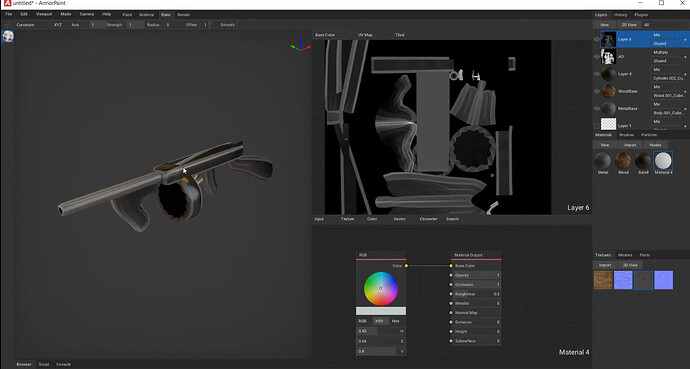The width and height of the screenshot is (690, 369).
Task: Select the WoodBase layer thumbnail
Action: point(609,91)
